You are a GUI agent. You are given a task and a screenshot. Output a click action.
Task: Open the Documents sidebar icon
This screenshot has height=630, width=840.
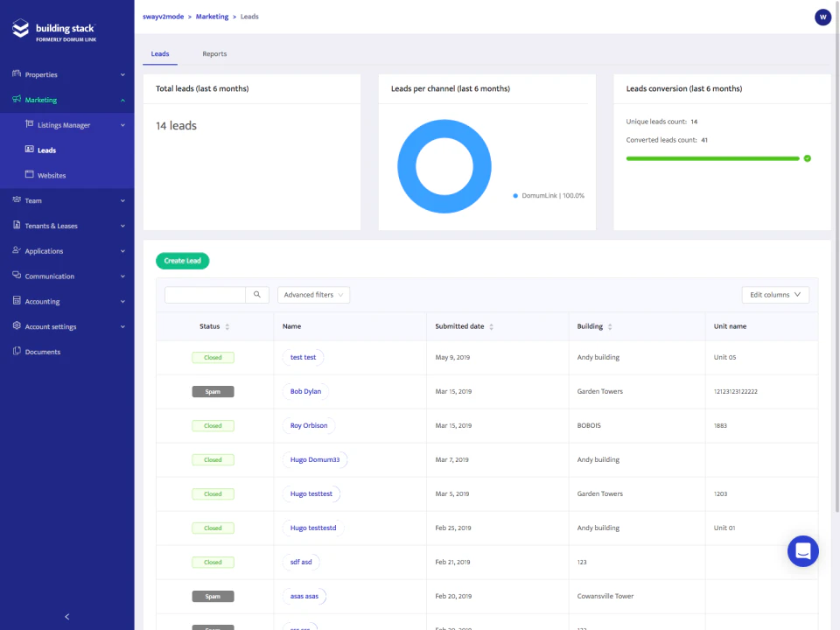[x=16, y=351]
